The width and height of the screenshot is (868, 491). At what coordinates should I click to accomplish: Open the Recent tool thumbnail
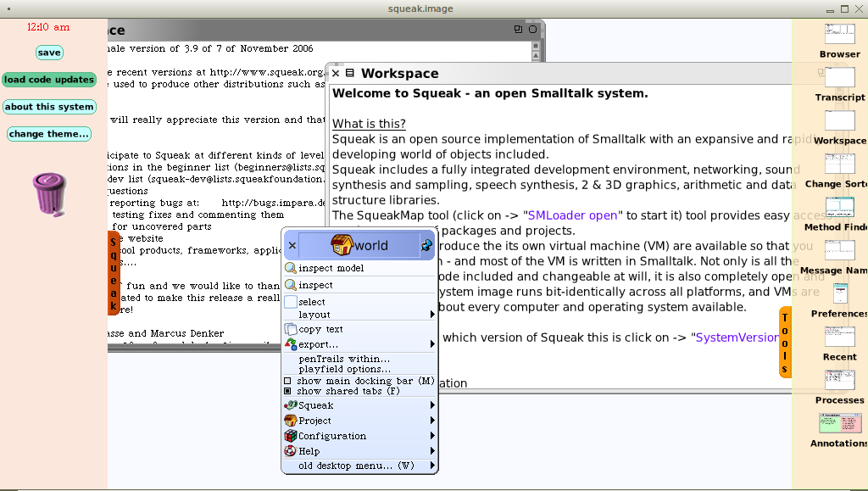pyautogui.click(x=839, y=337)
